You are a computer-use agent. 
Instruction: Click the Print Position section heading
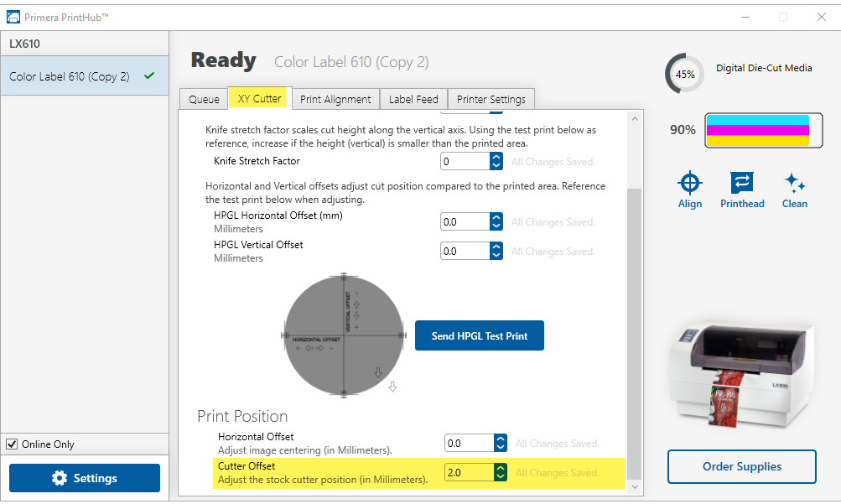pos(242,416)
